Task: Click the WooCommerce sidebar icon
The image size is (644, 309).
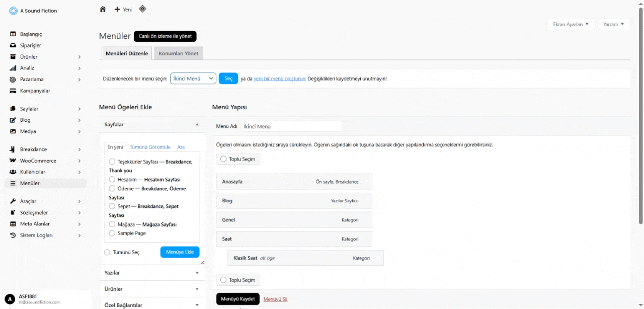Action: 13,161
